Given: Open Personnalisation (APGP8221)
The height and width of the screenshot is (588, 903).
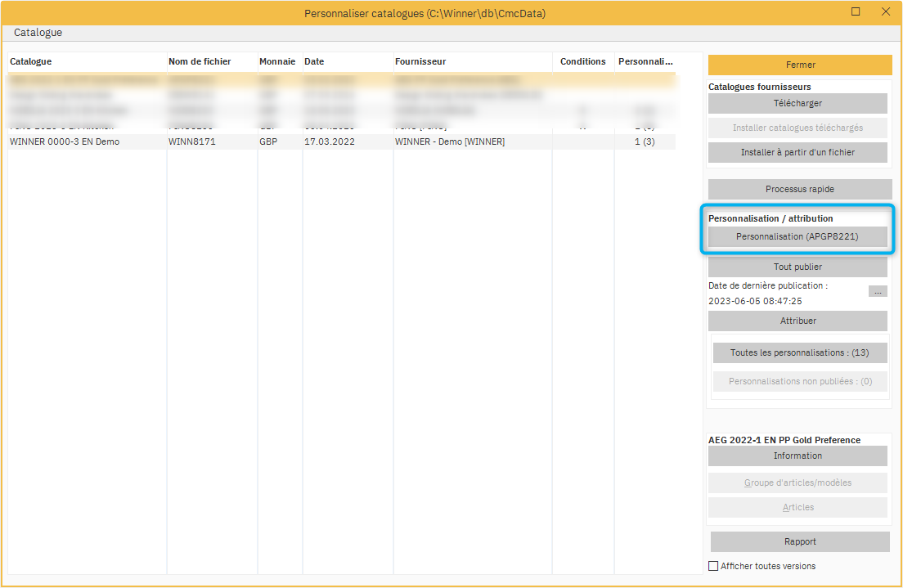Looking at the screenshot, I should click(x=797, y=236).
